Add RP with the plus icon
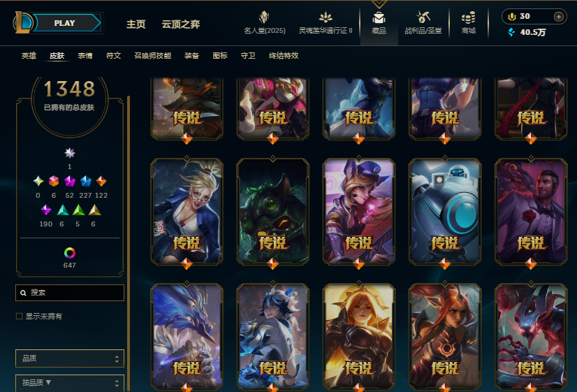 tap(559, 17)
